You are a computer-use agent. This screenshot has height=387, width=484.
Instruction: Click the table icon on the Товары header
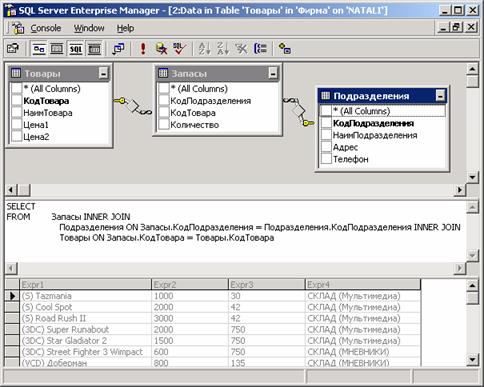(x=16, y=73)
